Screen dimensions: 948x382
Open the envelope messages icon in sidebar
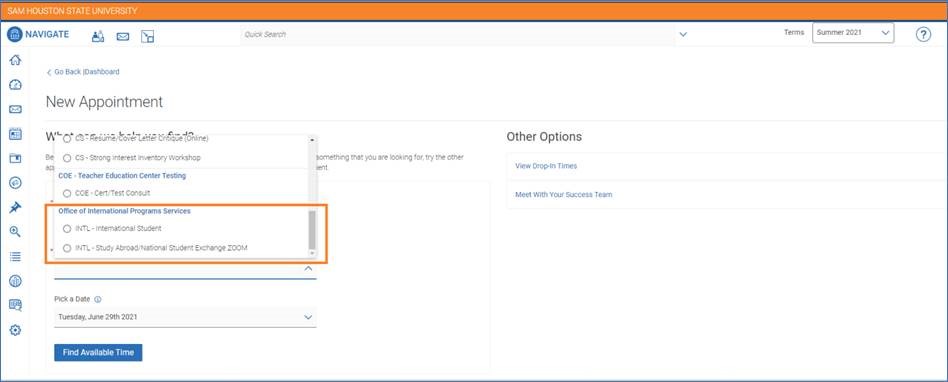[15, 109]
